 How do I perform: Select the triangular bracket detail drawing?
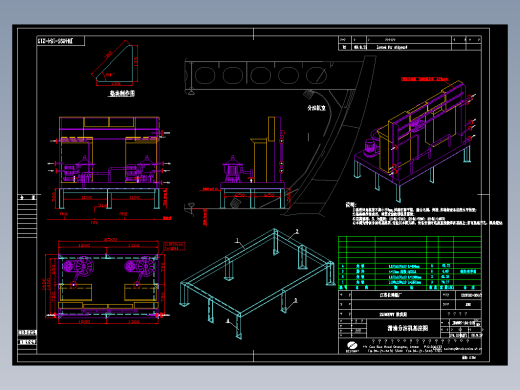(x=115, y=63)
